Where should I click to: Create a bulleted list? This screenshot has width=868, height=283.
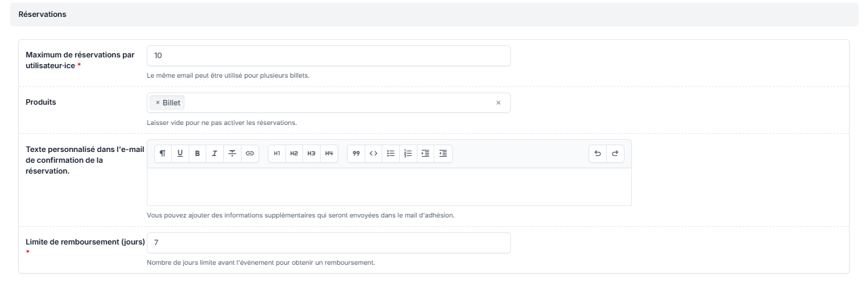coord(390,153)
